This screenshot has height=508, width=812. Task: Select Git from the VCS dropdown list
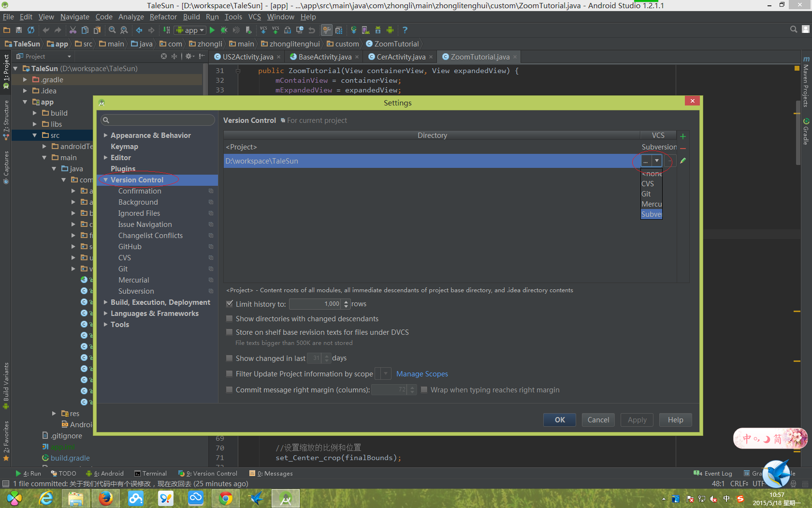(x=651, y=194)
